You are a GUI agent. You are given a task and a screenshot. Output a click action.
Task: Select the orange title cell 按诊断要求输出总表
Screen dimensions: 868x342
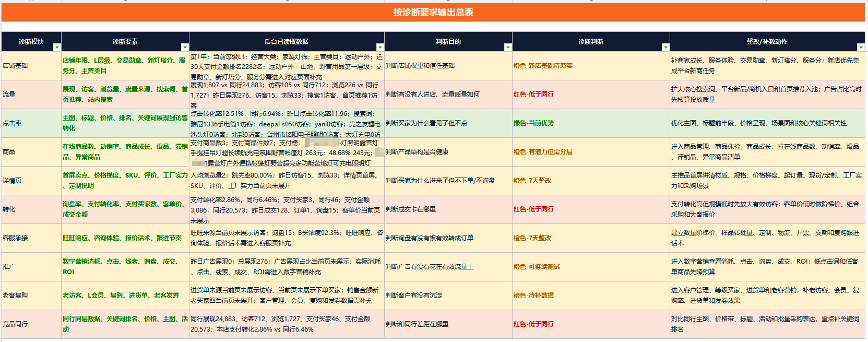pos(433,13)
